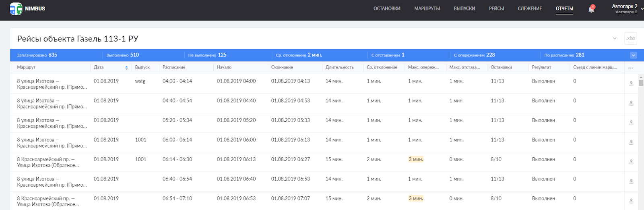Viewport: 644px width, 210px height.
Task: Open the Выпуски menu
Action: pyautogui.click(x=464, y=8)
